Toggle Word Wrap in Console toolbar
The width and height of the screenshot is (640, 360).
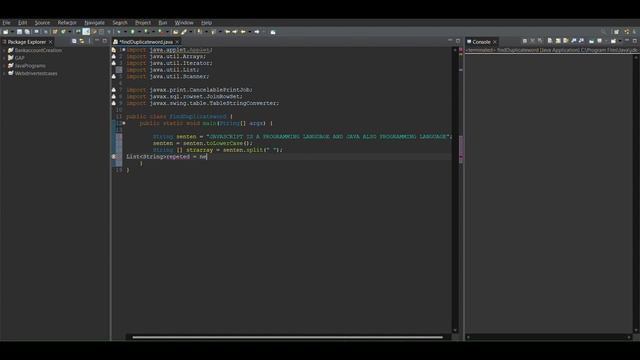(566, 41)
